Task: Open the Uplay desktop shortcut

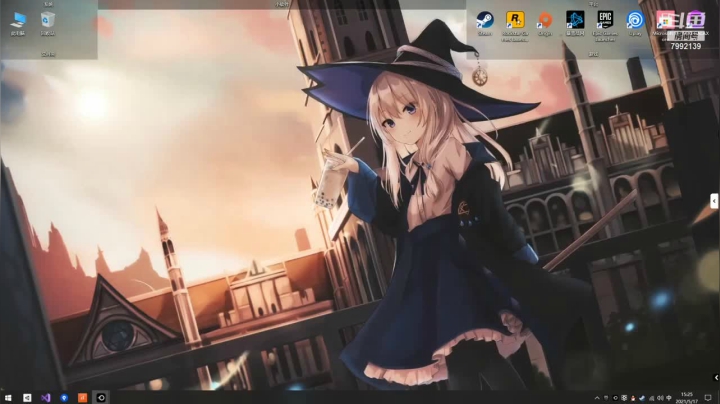Action: [636, 23]
